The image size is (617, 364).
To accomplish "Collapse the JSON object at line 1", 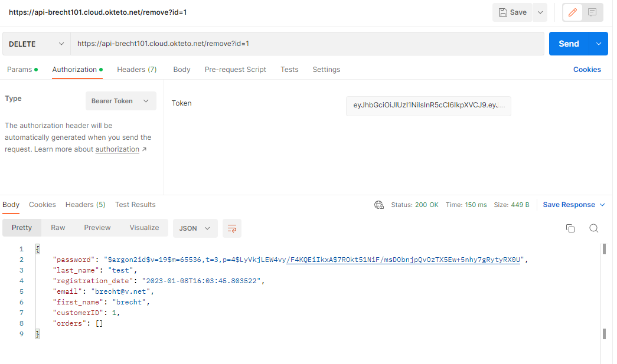I will 37,248.
